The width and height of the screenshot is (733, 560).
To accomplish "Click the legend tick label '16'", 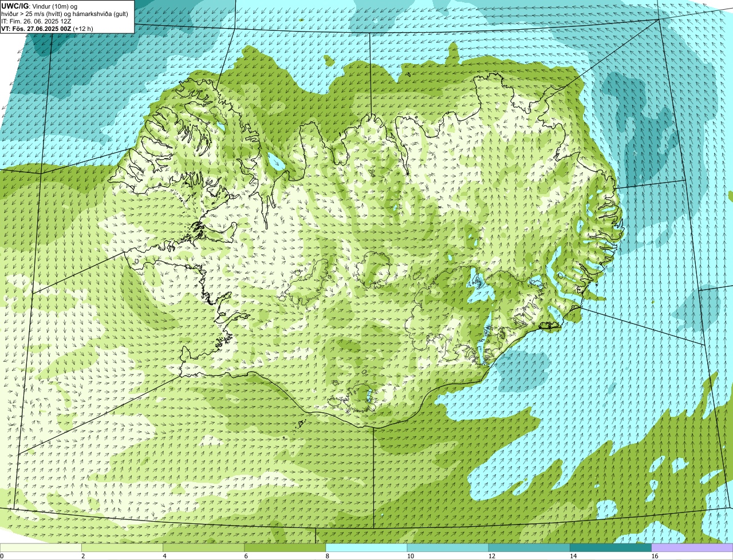I will pos(655,556).
